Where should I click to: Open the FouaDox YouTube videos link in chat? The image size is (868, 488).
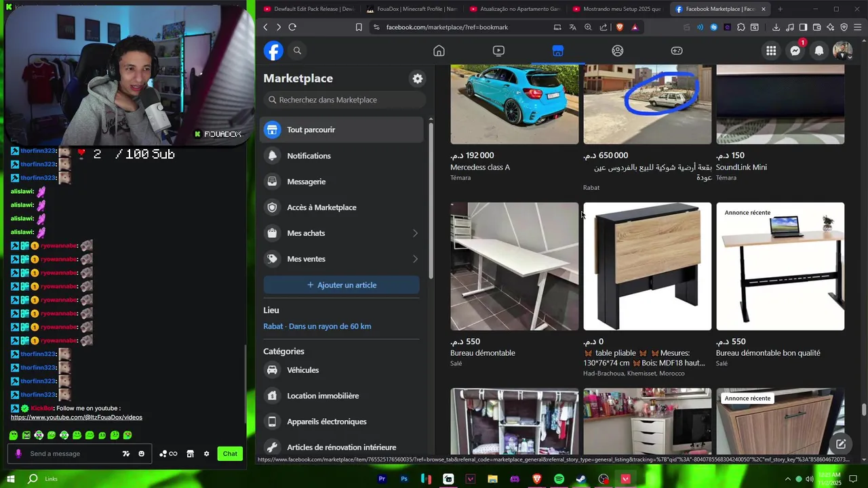(x=77, y=417)
